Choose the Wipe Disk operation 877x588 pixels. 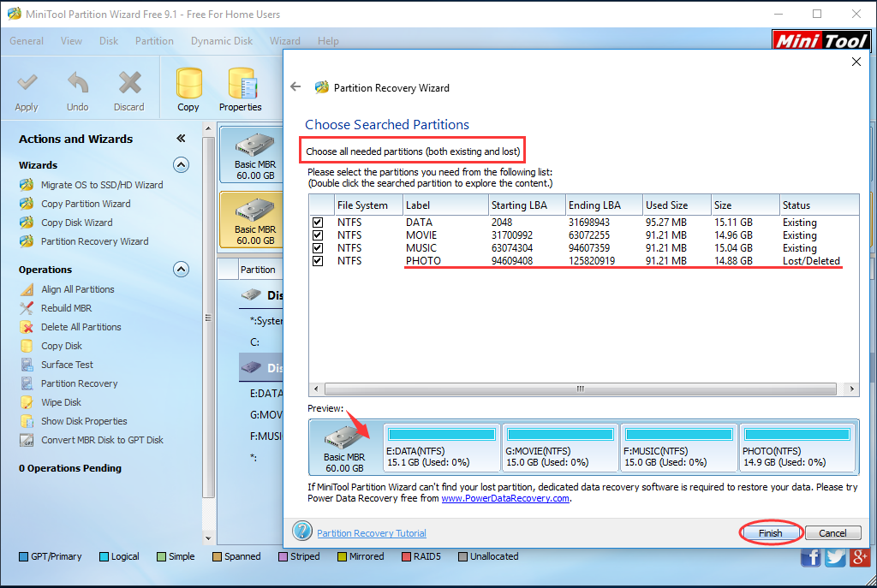(61, 402)
